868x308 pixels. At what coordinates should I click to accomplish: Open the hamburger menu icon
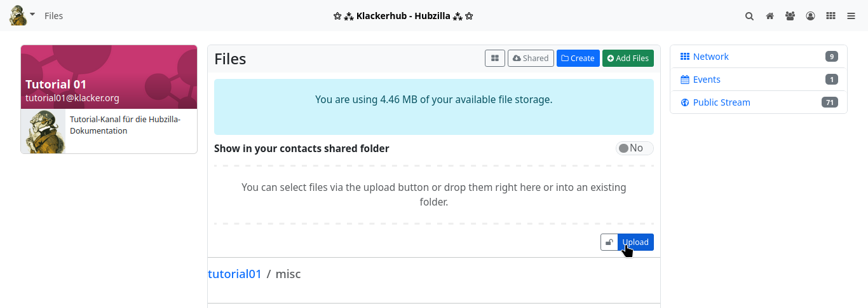point(851,16)
